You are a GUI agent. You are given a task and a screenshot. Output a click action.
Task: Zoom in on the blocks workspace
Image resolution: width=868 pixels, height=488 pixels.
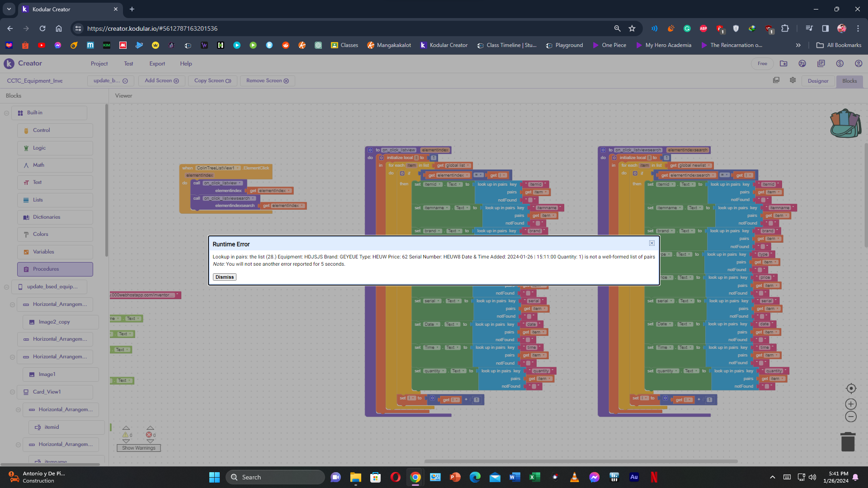[x=851, y=404]
